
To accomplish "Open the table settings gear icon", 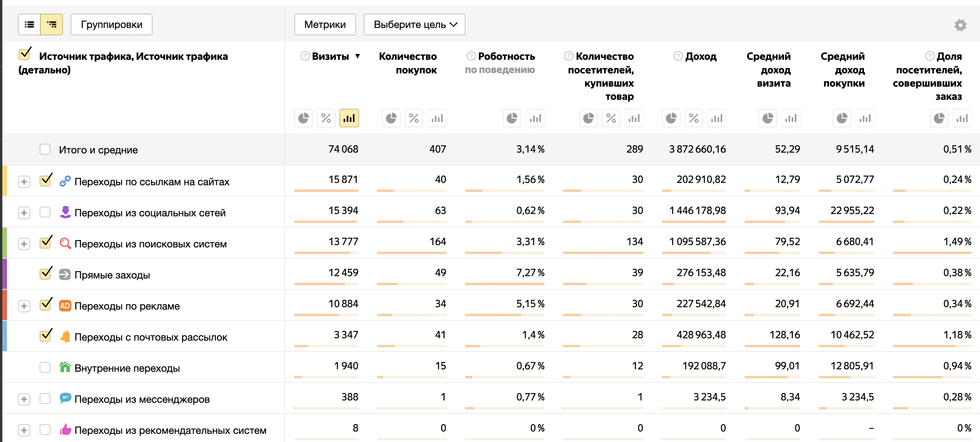I will pyautogui.click(x=960, y=25).
